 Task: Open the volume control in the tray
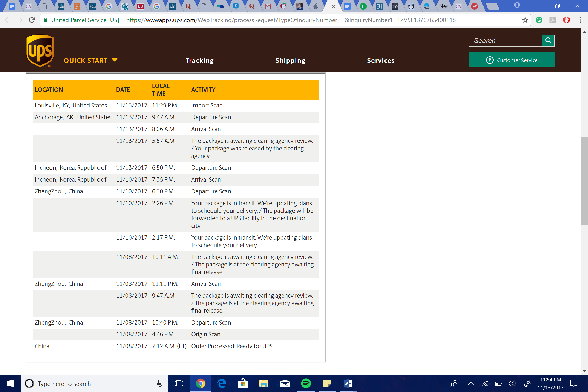(511, 383)
